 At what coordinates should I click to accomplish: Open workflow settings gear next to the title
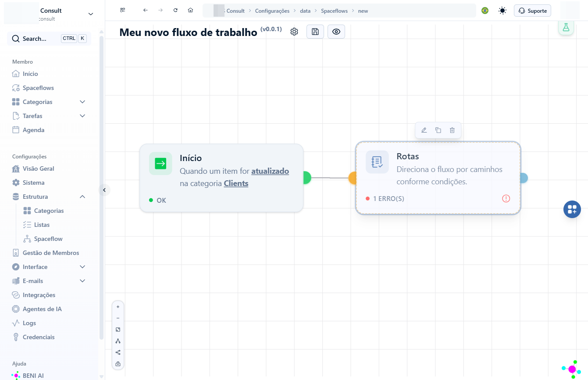click(x=294, y=32)
